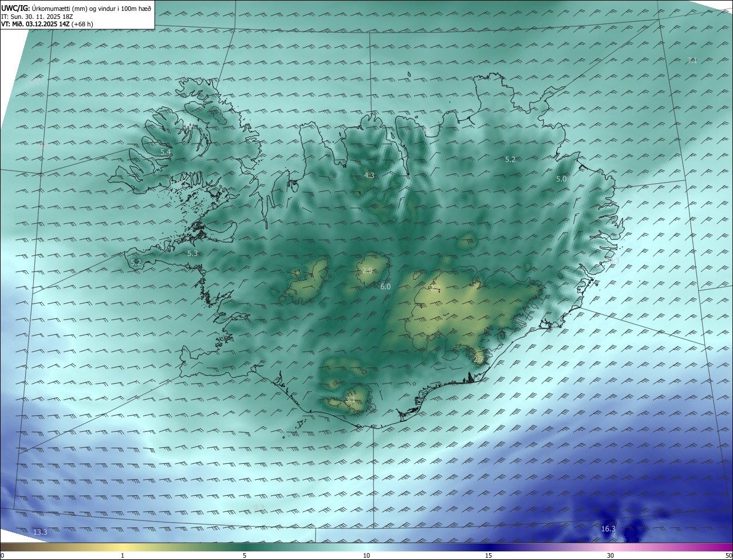Click the 6.0 value in central Iceland
733x560 pixels.
coord(385,287)
